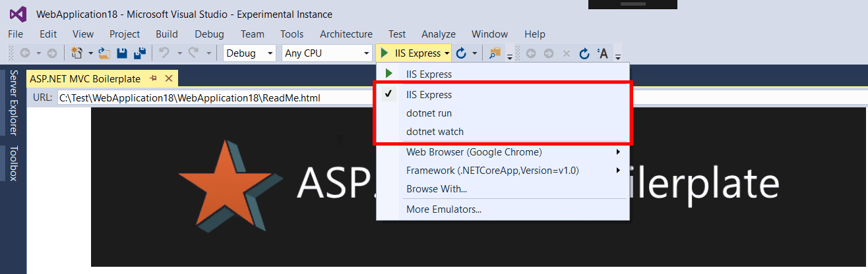
Task: Open the Architecture menu
Action: click(x=346, y=34)
